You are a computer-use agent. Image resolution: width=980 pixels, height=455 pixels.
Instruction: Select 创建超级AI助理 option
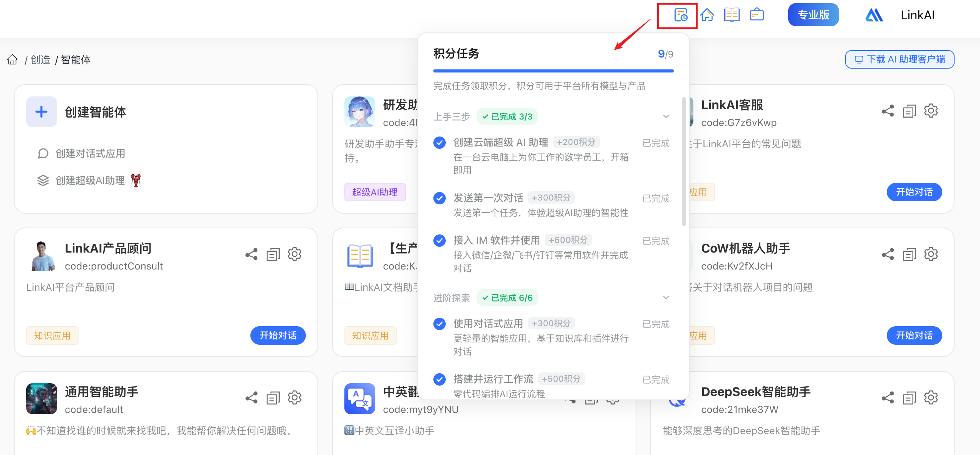(89, 180)
